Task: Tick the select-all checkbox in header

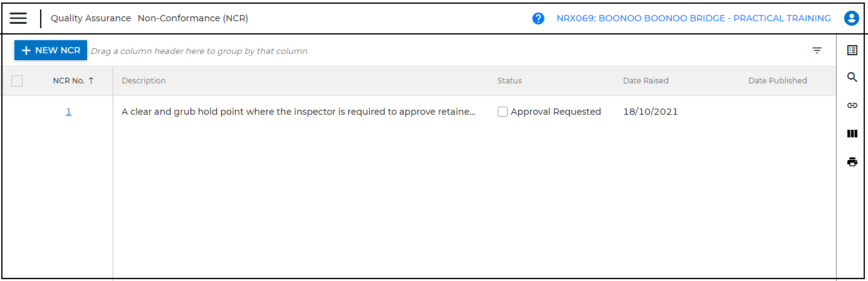Action: (x=17, y=81)
